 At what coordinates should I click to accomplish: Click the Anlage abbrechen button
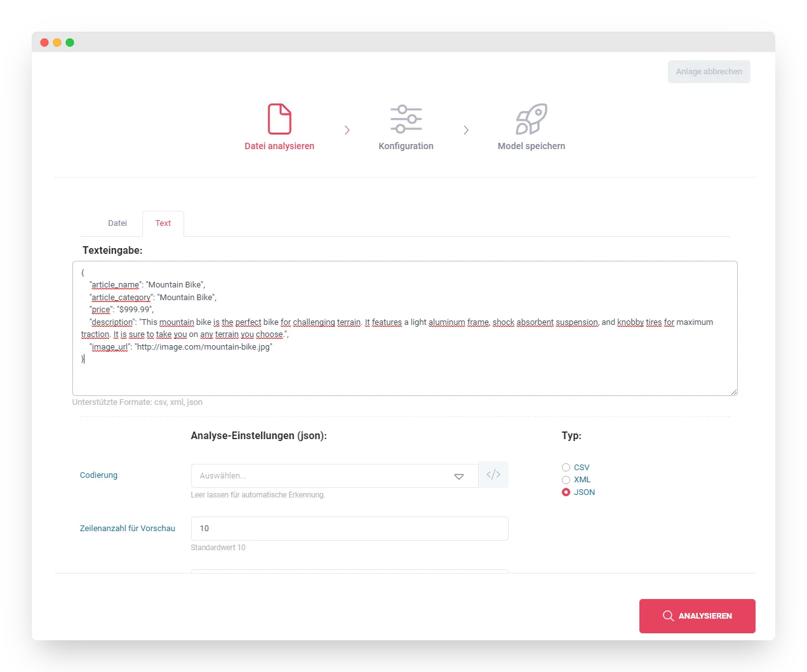coord(709,72)
